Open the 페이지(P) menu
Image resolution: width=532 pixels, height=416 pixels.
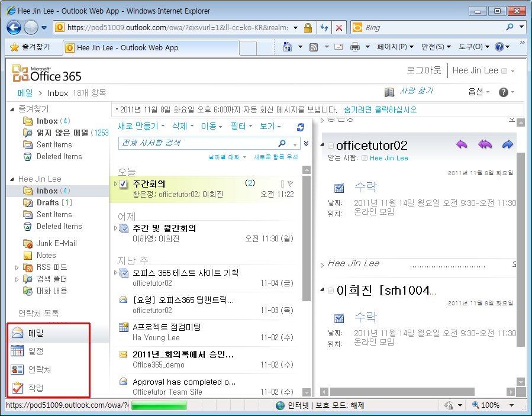click(x=395, y=47)
